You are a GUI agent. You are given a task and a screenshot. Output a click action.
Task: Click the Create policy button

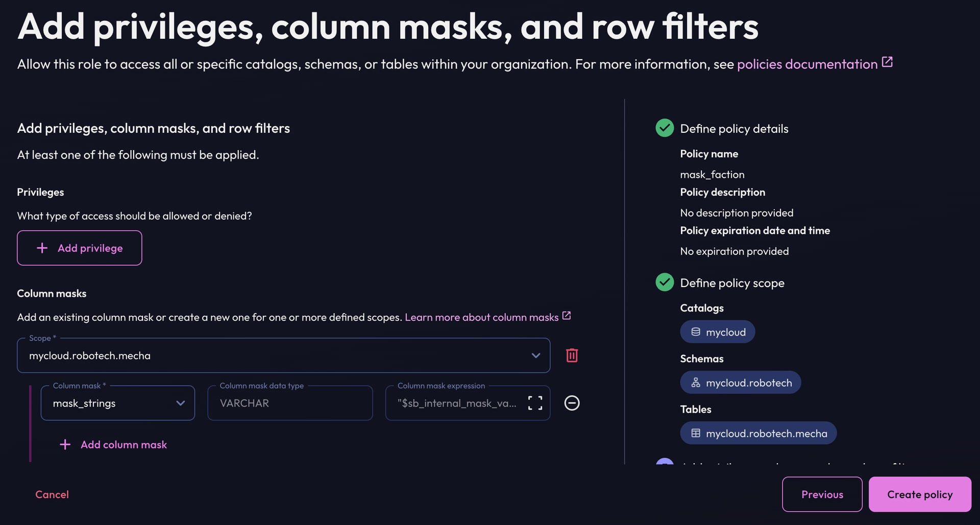pyautogui.click(x=919, y=494)
